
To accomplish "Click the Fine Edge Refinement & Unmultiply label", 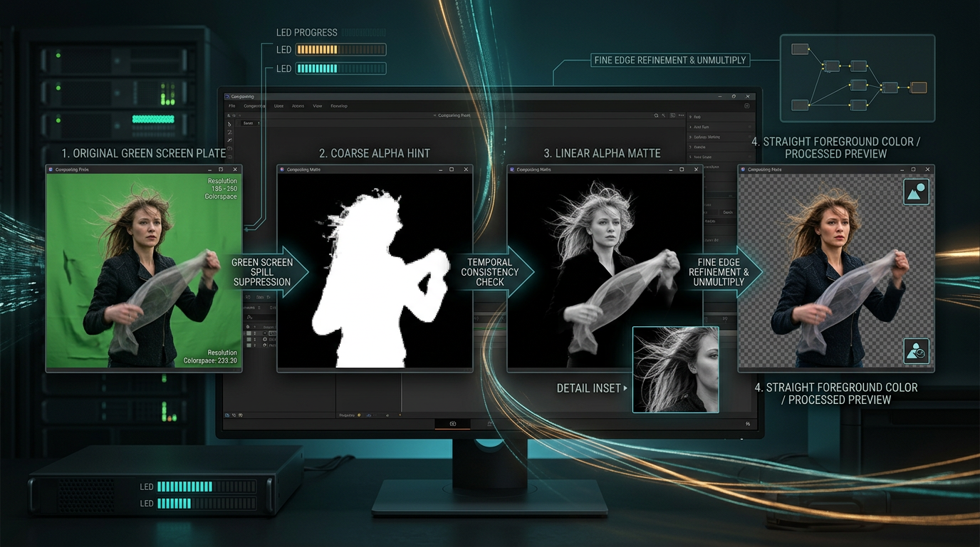I will click(x=669, y=60).
